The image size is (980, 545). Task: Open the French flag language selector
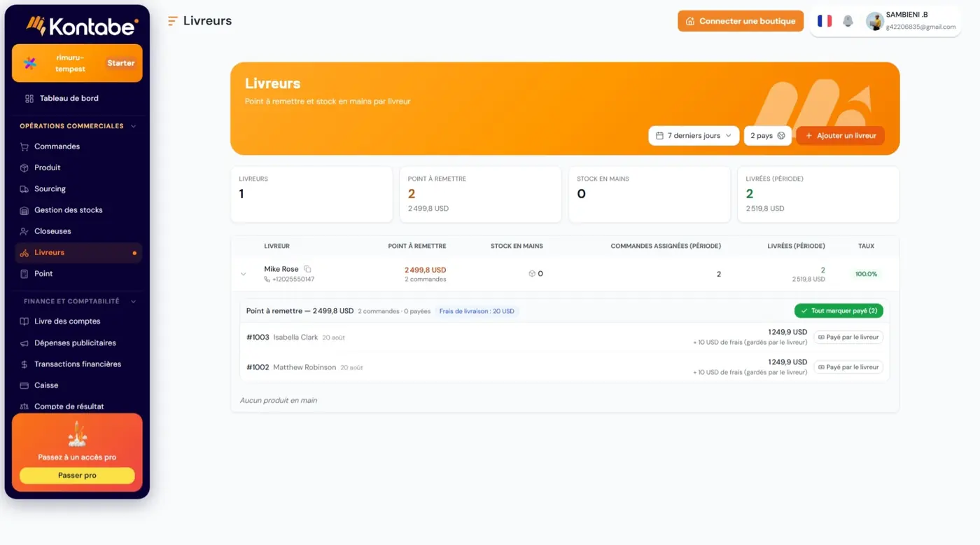pos(825,21)
